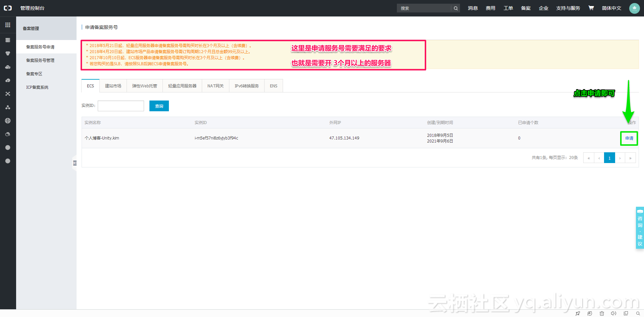Open the search magnifier in top search box

(455, 8)
